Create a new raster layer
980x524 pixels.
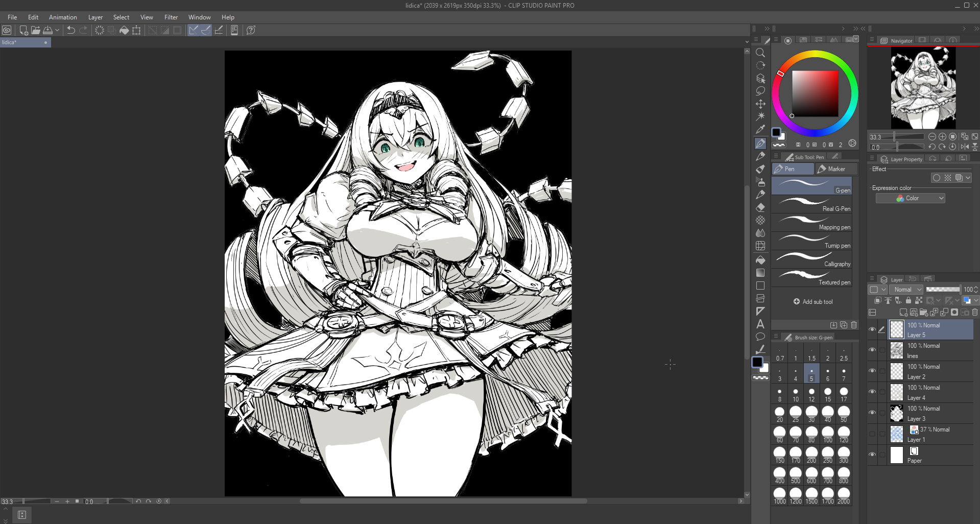(903, 312)
